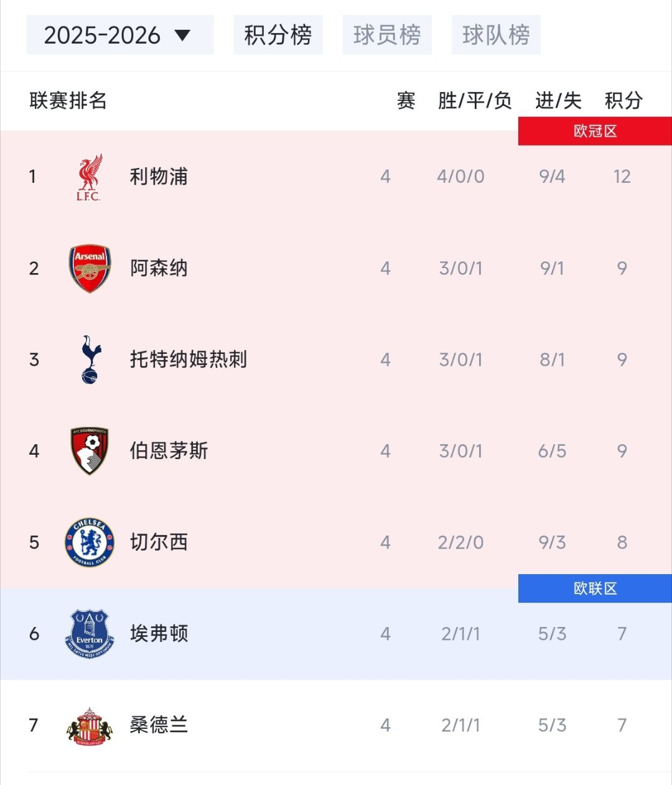Click the Bournemouth club badge
Image resolution: width=672 pixels, height=785 pixels.
click(x=90, y=451)
